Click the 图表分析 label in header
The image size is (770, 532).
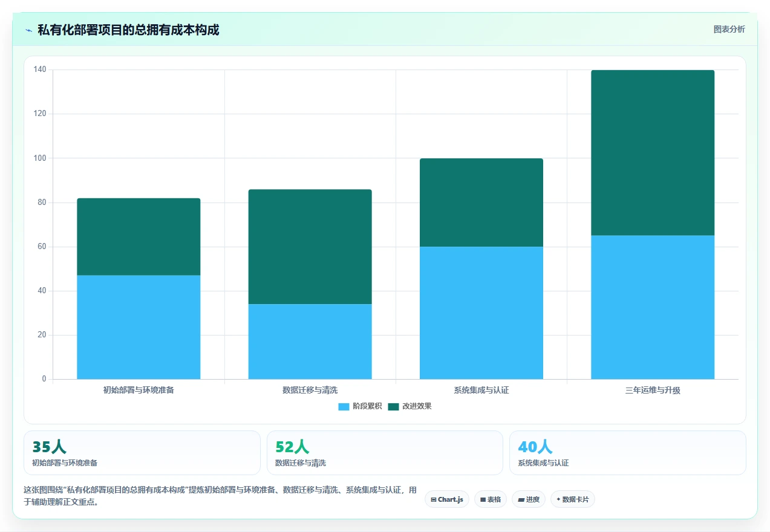click(x=729, y=29)
